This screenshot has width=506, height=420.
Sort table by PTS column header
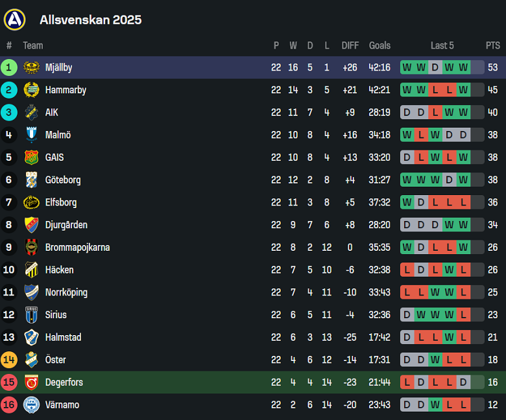pyautogui.click(x=493, y=45)
